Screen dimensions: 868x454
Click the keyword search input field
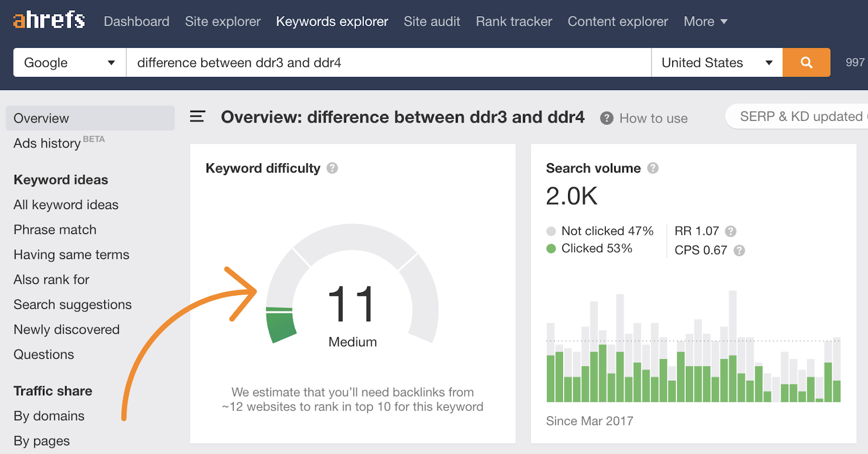tap(388, 62)
